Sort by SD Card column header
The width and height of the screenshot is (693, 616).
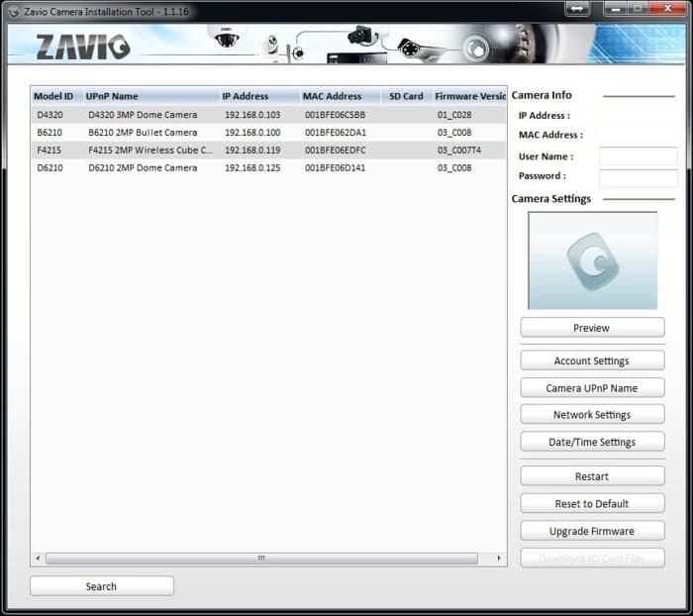[406, 96]
